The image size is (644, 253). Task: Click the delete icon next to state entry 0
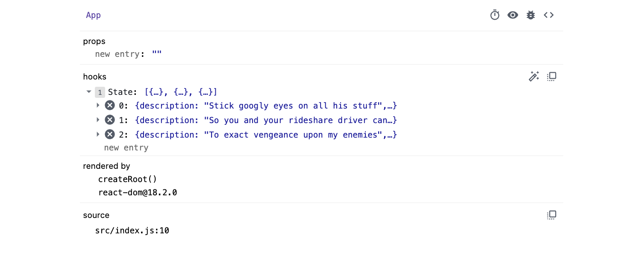[x=110, y=106]
